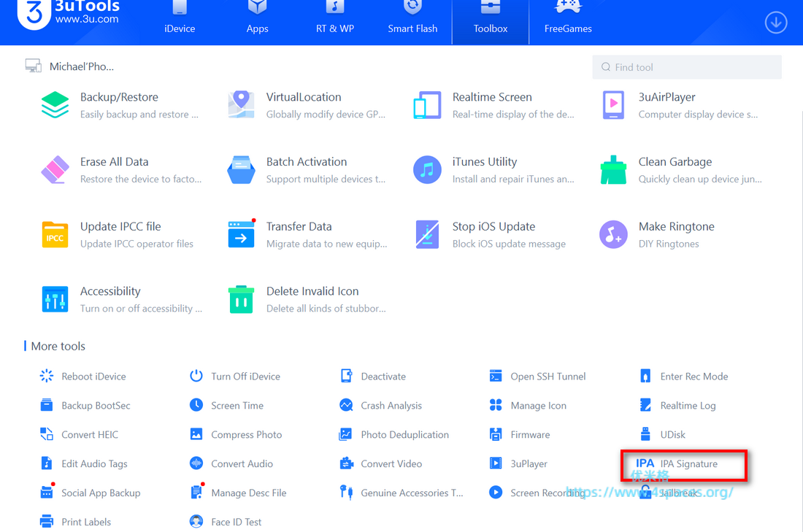
Task: Start the Clean Garbage broom icon
Action: point(613,170)
